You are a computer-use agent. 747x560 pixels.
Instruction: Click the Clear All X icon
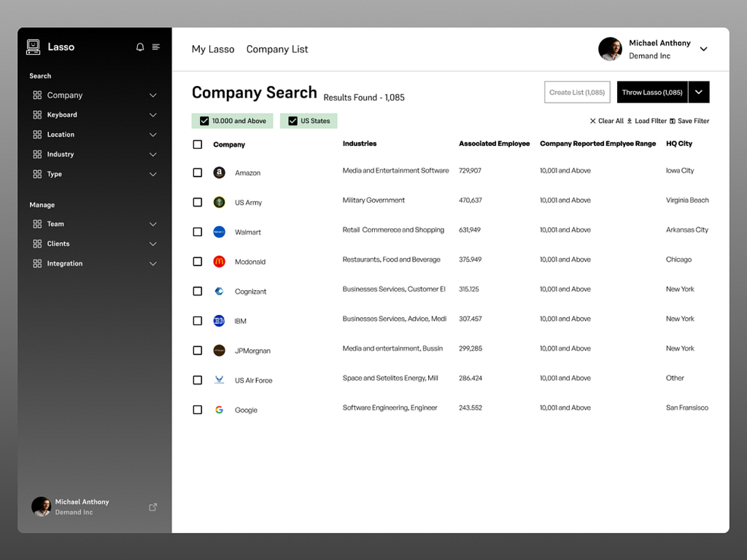(x=593, y=121)
